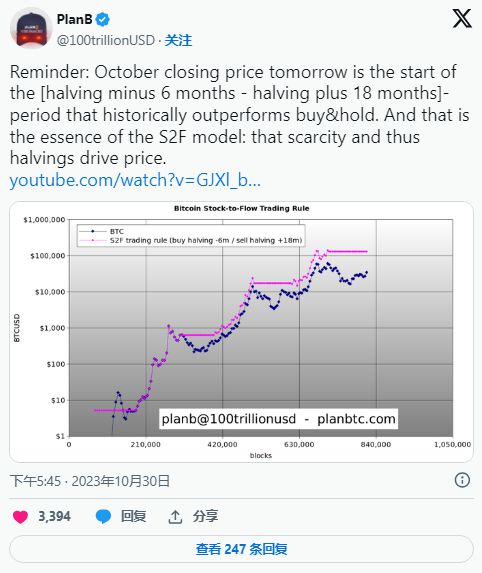Like the tweet with heart icon
482x573 pixels.
(x=20, y=517)
